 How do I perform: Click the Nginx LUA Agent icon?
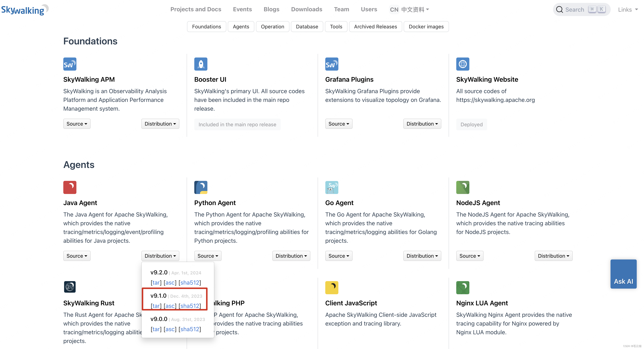coord(462,287)
